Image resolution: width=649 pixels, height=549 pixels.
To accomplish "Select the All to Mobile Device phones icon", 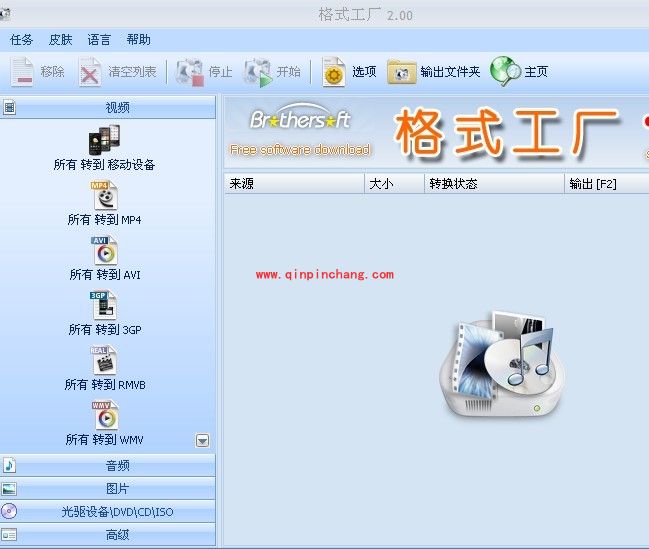I will [x=104, y=140].
